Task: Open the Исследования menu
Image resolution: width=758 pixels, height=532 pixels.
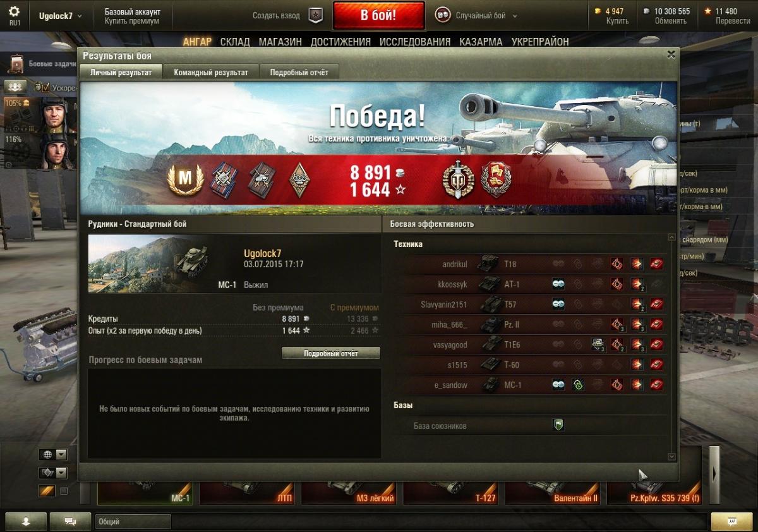Action: (415, 42)
